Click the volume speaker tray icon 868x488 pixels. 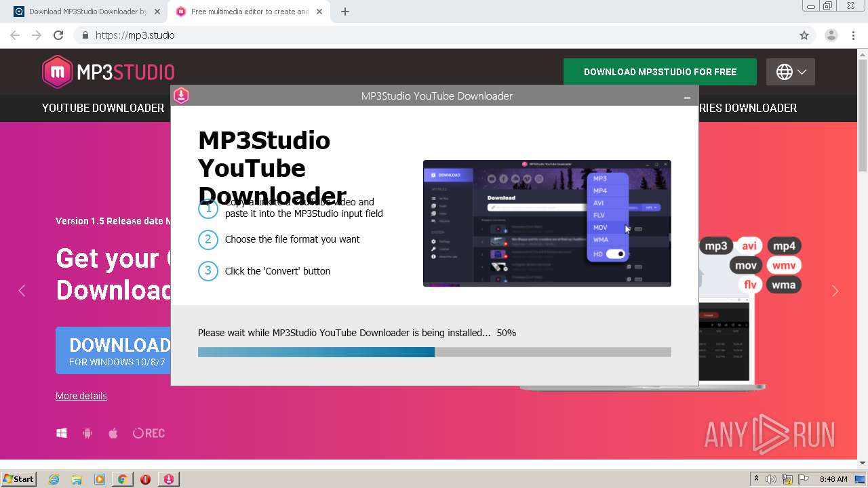771,479
